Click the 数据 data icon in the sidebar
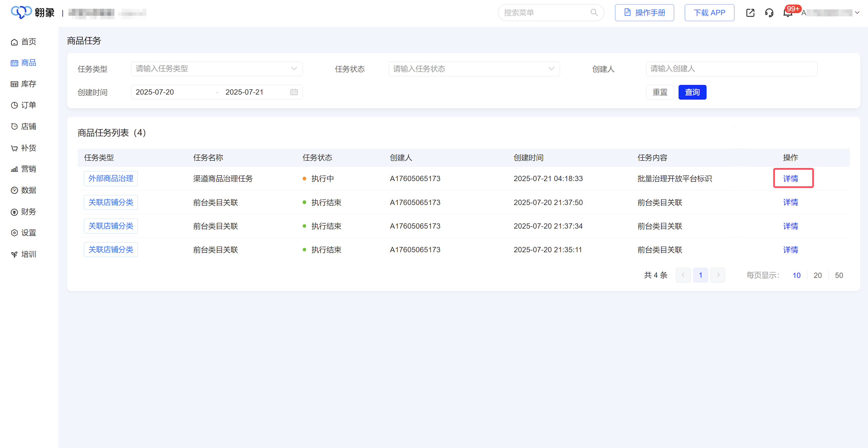The height and width of the screenshot is (448, 868). click(14, 191)
